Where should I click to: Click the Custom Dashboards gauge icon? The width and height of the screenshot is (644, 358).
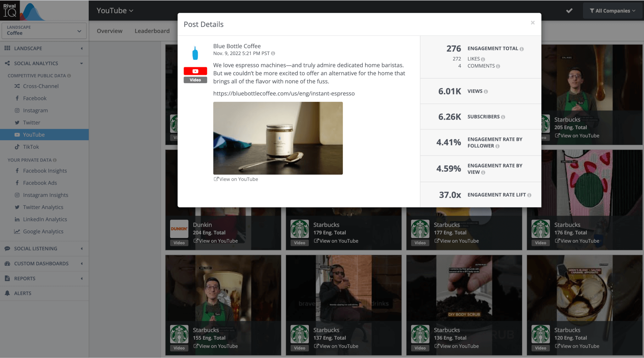tap(8, 263)
